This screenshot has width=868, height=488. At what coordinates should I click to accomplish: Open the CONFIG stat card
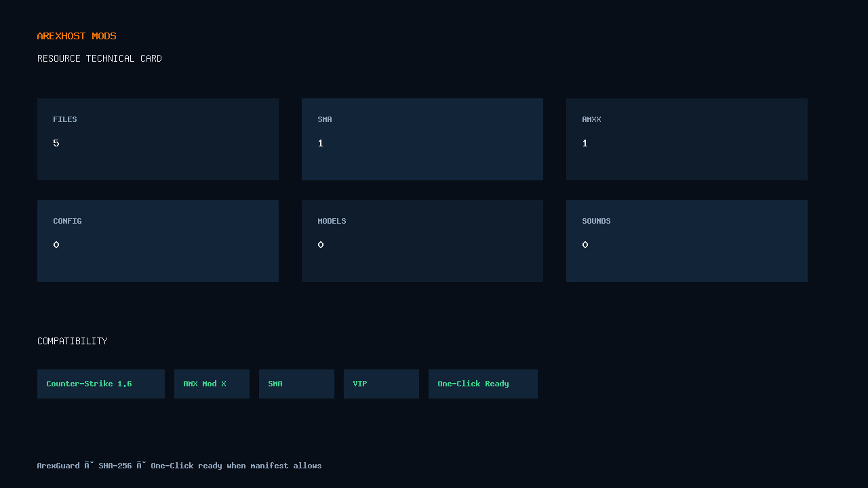pyautogui.click(x=158, y=241)
